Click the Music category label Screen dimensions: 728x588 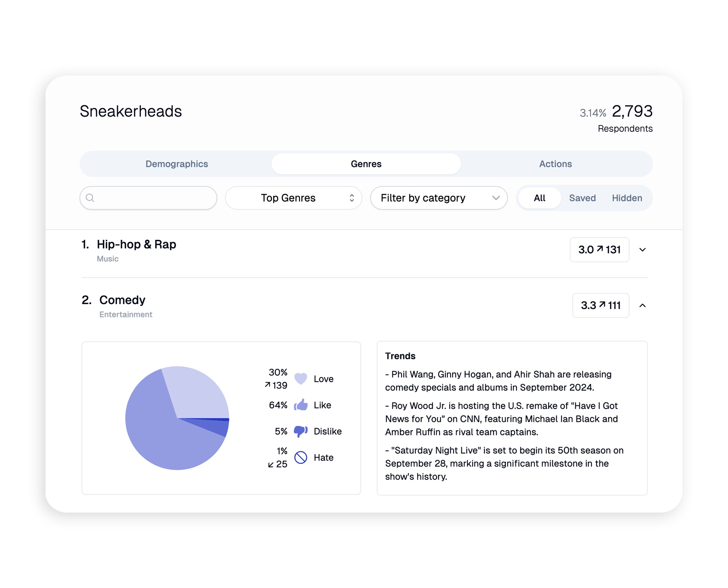pyautogui.click(x=108, y=259)
